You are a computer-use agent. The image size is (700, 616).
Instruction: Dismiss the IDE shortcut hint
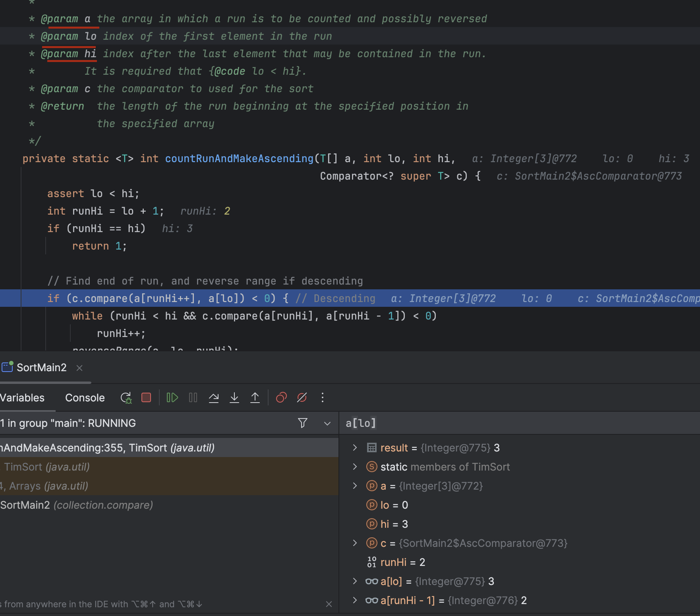(329, 604)
